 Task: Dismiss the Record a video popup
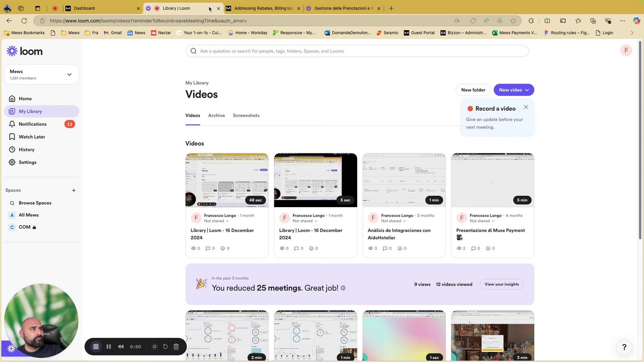(x=526, y=107)
